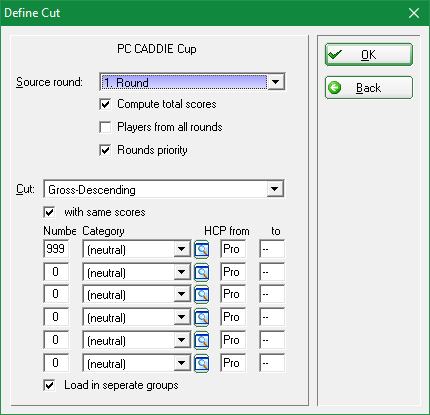Click the search icon in third category row
This screenshot has height=415, width=430.
click(x=202, y=294)
